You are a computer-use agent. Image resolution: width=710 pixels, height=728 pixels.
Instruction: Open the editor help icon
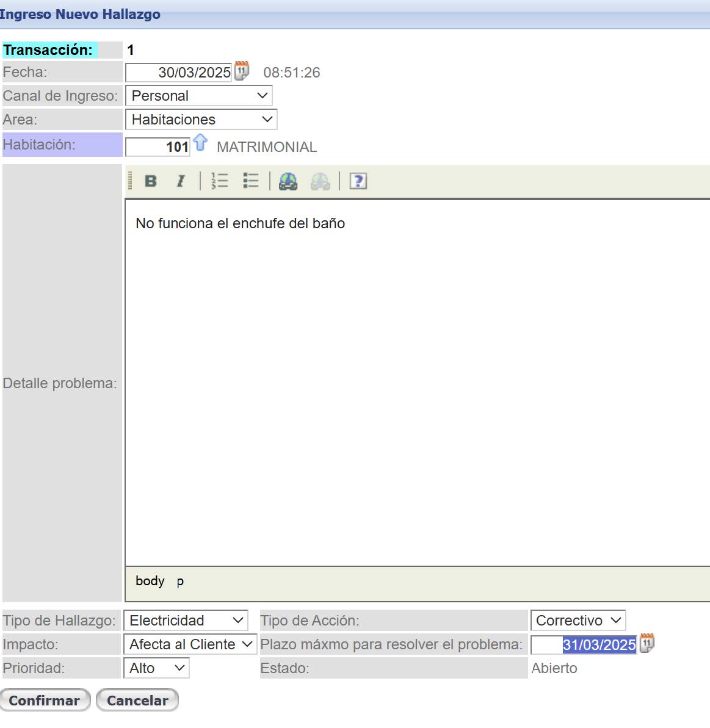pos(358,181)
